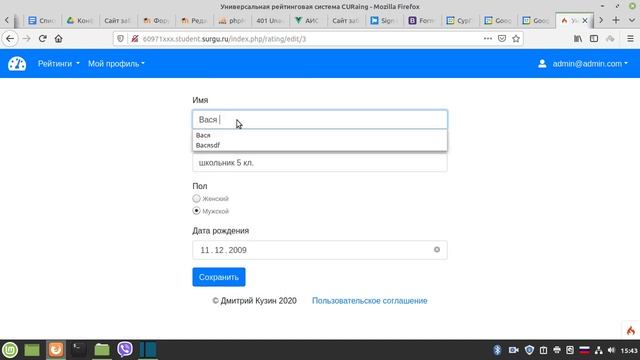The height and width of the screenshot is (360, 640).
Task: Open the Firefox hamburger menu
Action: coord(630,39)
